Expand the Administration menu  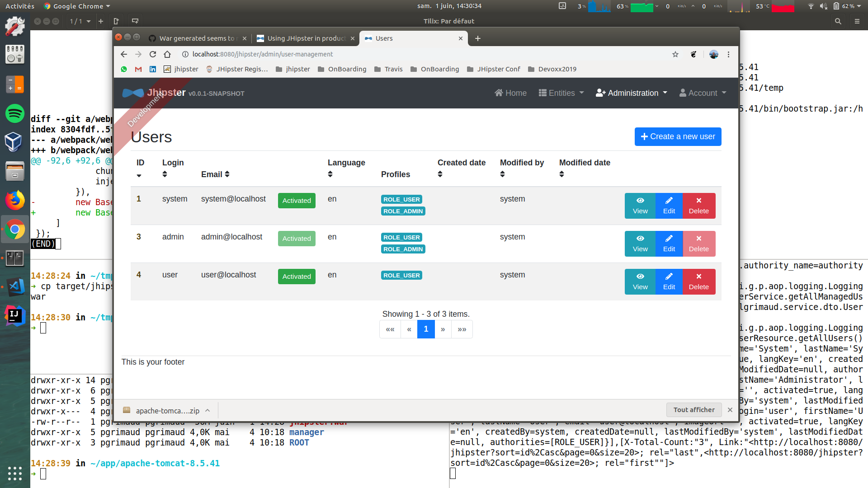click(632, 93)
